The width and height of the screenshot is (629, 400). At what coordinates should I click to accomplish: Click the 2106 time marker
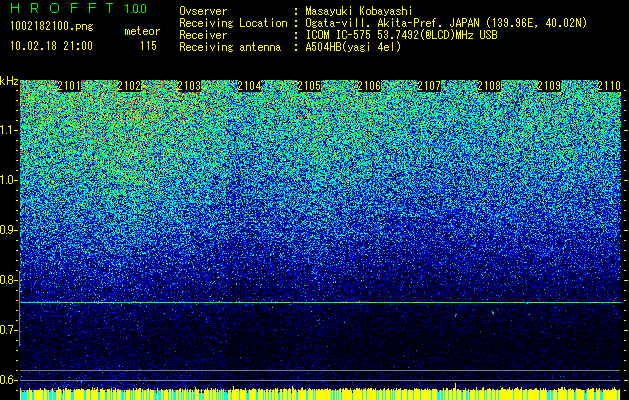[x=369, y=85]
